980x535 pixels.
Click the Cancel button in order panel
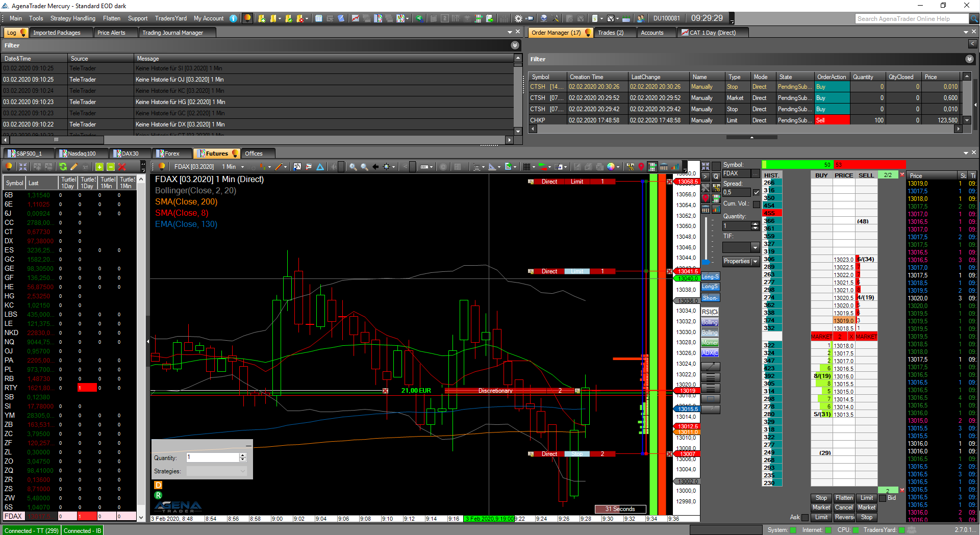[844, 507]
